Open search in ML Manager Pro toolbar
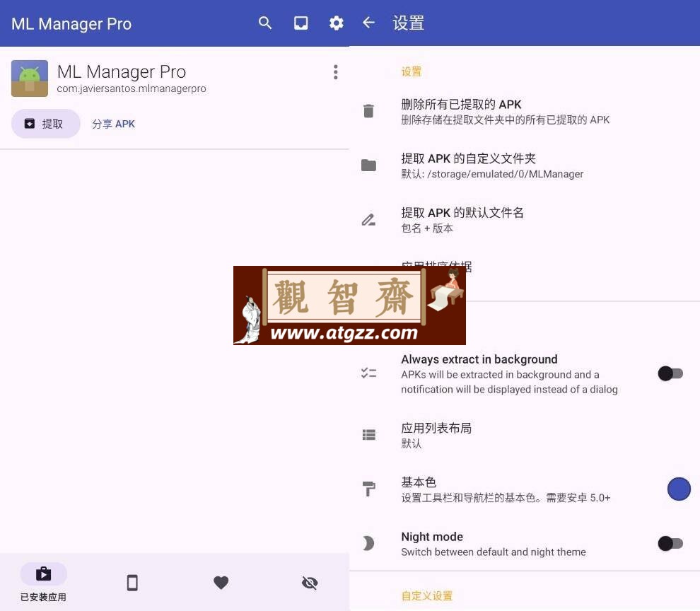Viewport: 700px width, 611px height. coord(264,23)
